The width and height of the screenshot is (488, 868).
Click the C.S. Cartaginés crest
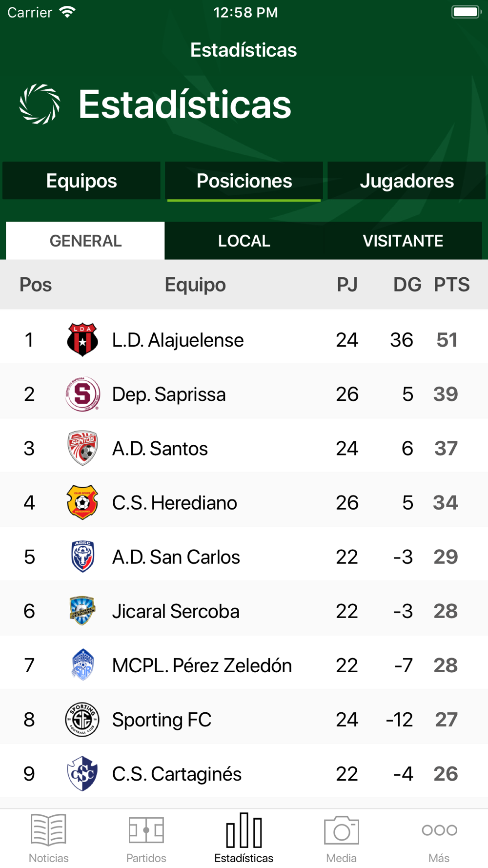(82, 773)
